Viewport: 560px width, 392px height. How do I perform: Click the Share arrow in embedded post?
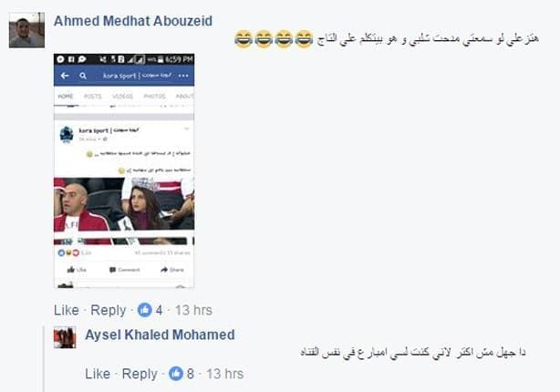point(164,270)
